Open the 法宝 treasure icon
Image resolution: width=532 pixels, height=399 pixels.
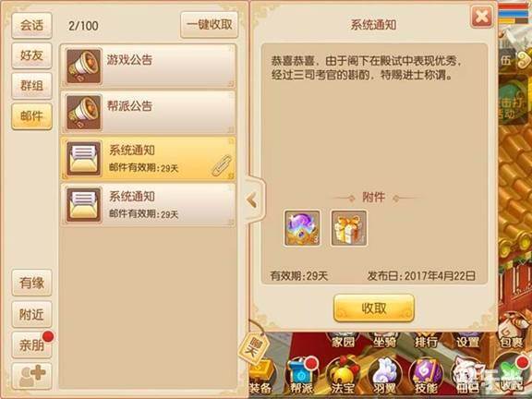pos(342,377)
